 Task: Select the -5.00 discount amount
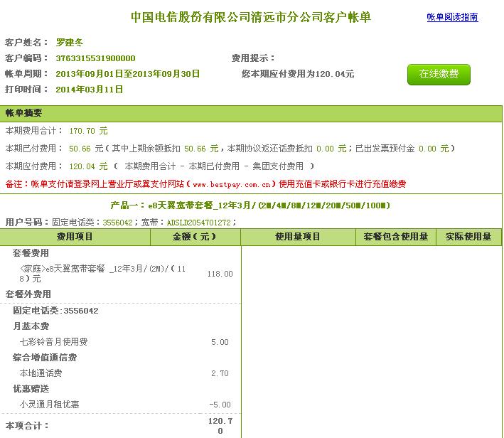point(220,405)
